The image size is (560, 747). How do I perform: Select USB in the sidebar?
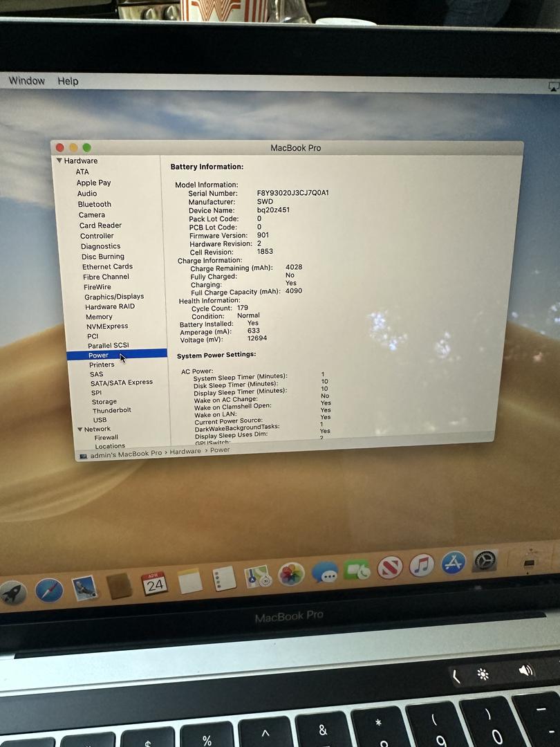click(x=100, y=420)
